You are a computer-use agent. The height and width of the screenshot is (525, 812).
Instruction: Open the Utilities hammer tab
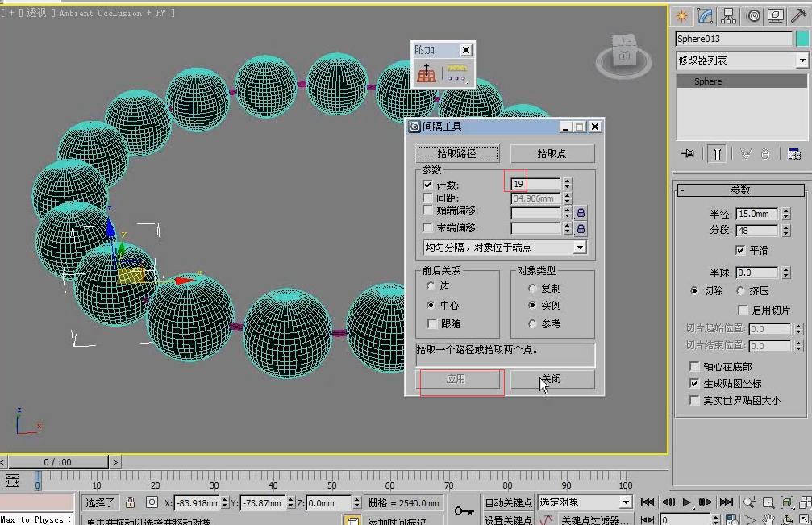[x=798, y=16]
